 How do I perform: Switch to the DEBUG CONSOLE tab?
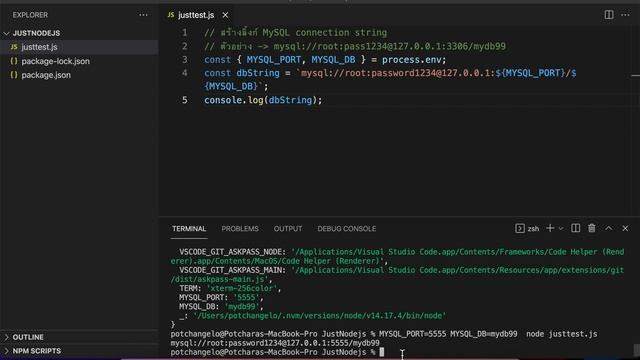[347, 229]
